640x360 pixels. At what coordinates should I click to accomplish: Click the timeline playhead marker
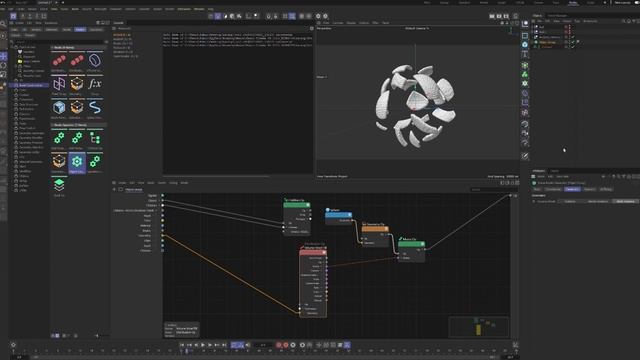(187, 351)
